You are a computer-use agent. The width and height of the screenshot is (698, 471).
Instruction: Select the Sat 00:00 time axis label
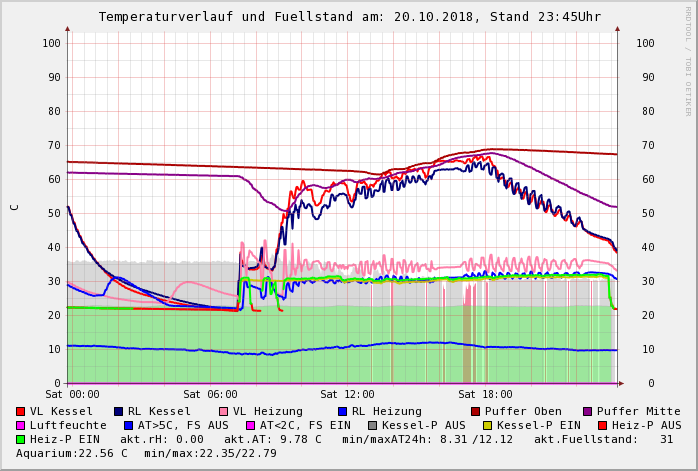pos(72,395)
